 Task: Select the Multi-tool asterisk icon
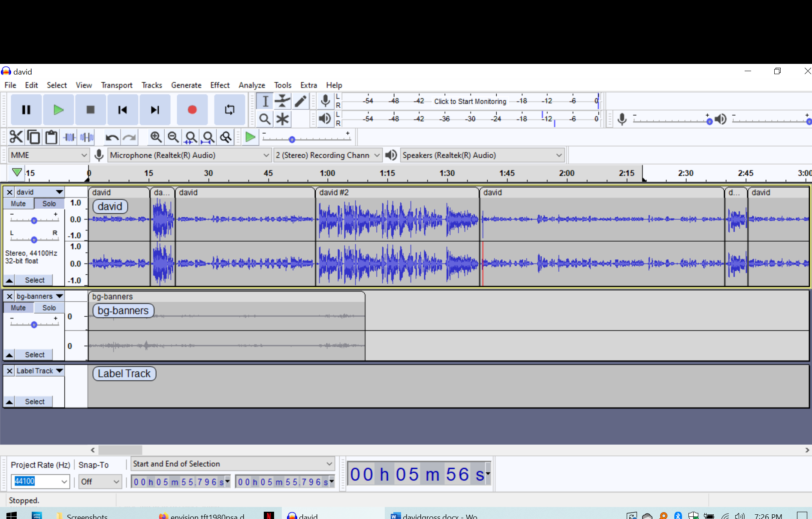pyautogui.click(x=283, y=119)
